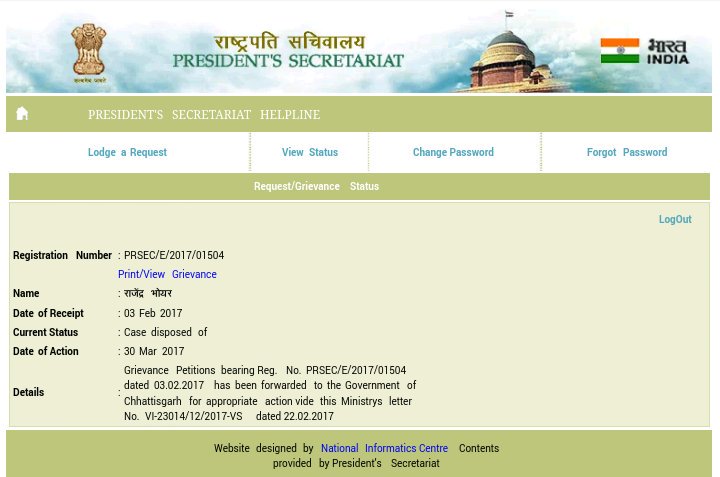The height and width of the screenshot is (477, 720).
Task: Select the Change Password menu item
Action: 453,152
